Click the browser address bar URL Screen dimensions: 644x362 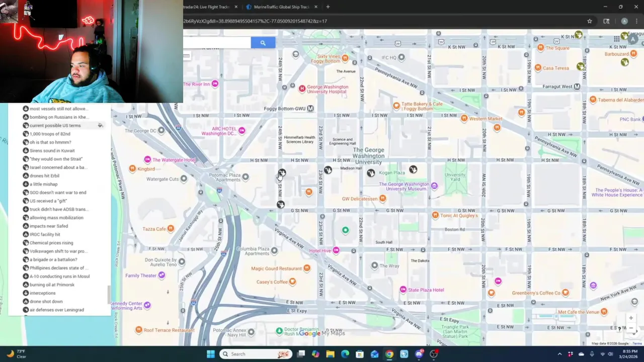[x=255, y=21]
